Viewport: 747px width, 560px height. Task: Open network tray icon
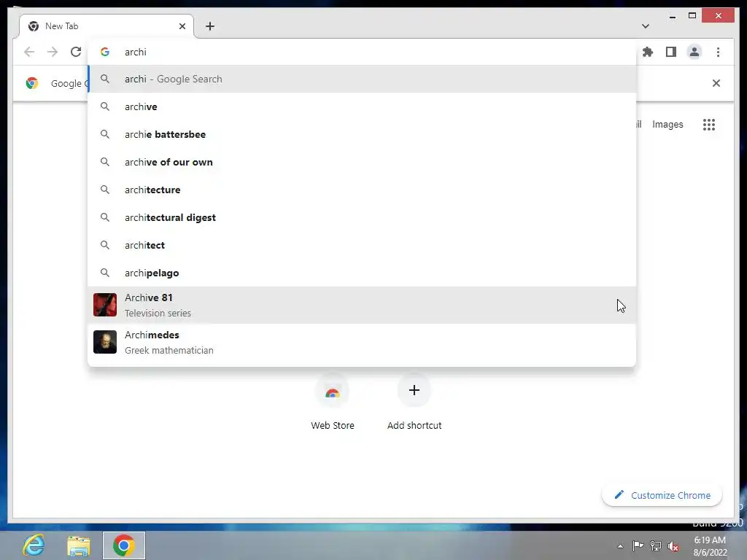tap(656, 546)
